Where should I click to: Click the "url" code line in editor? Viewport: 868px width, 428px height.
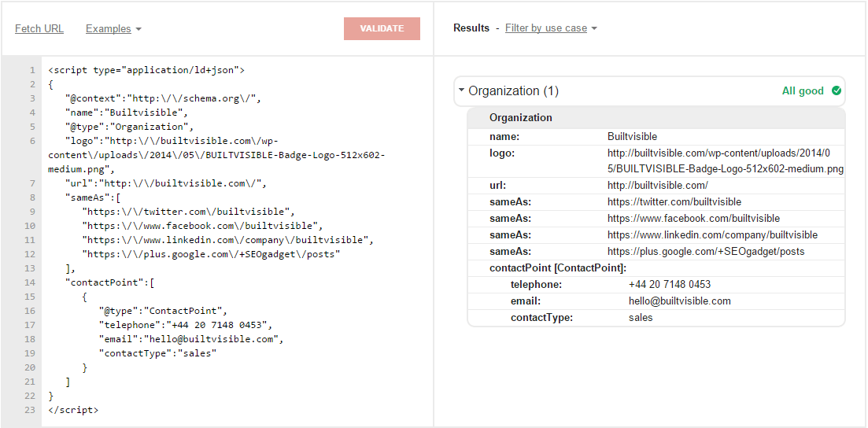coord(166,183)
